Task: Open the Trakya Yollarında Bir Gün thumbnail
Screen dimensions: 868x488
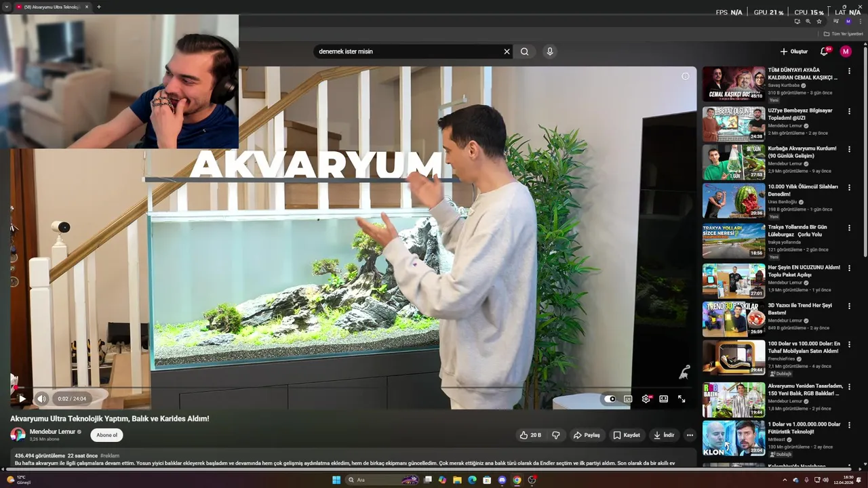Action: tap(734, 241)
